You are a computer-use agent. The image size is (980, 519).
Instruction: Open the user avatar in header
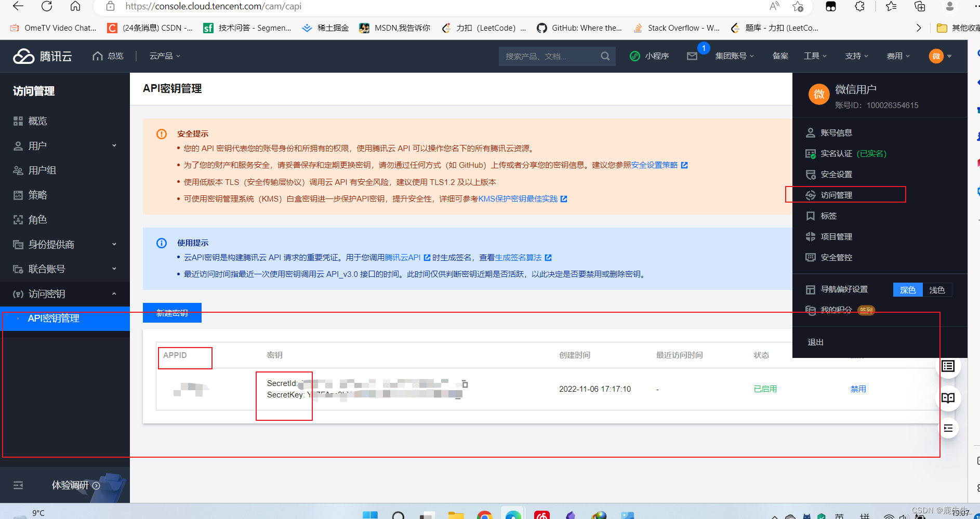click(936, 56)
